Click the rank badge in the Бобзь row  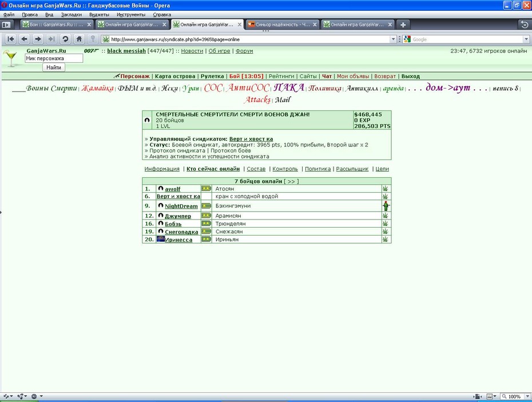[x=206, y=223]
